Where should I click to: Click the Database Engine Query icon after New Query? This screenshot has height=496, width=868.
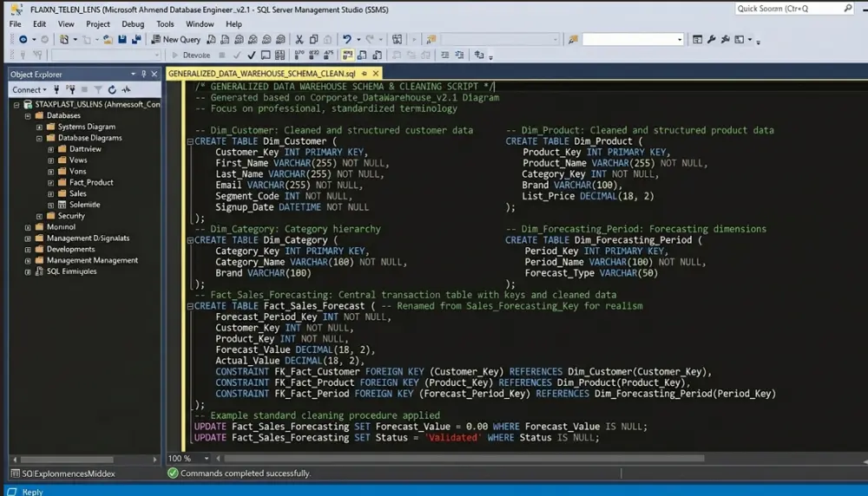point(211,39)
